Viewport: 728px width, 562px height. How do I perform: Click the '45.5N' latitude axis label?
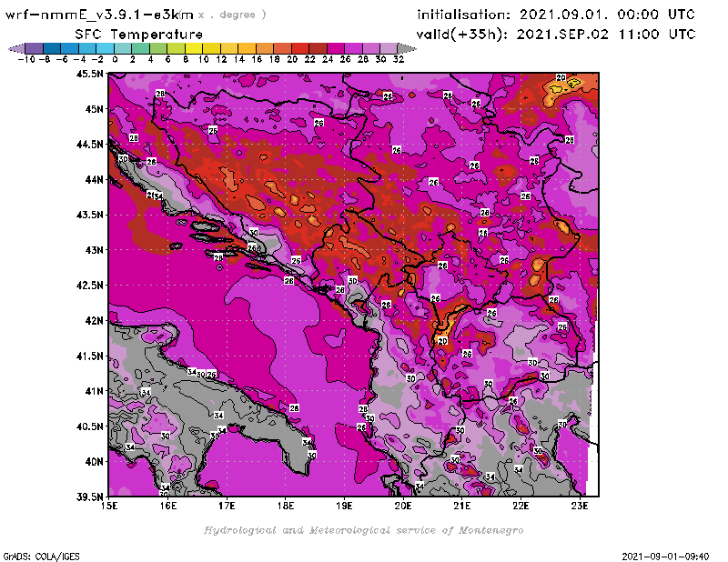(x=90, y=74)
